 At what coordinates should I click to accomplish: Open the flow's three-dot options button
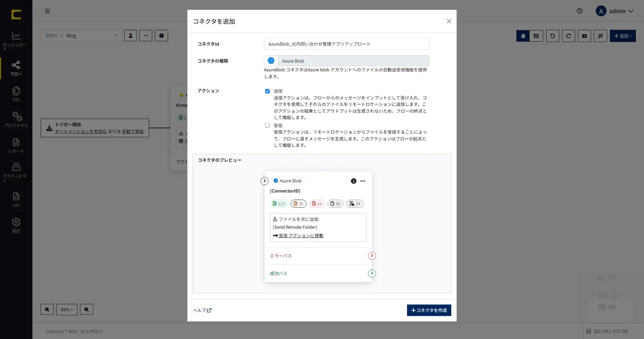(x=146, y=35)
